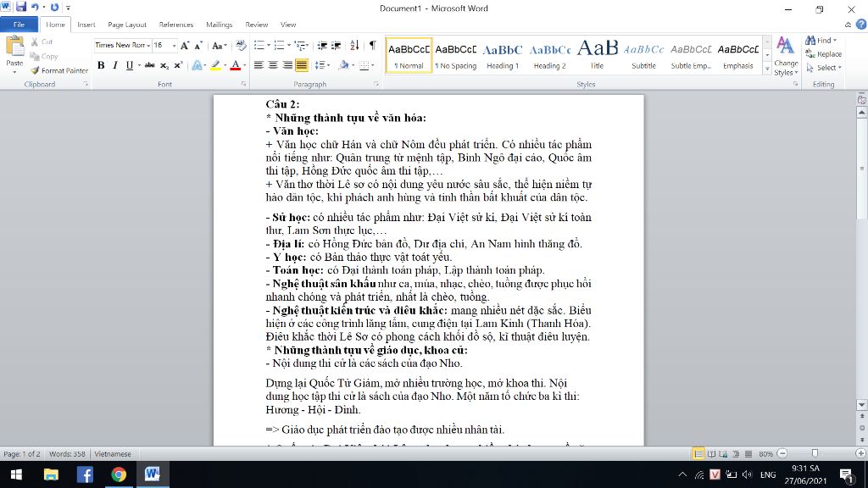Undo the last action
The image size is (868, 488).
coord(36,7)
